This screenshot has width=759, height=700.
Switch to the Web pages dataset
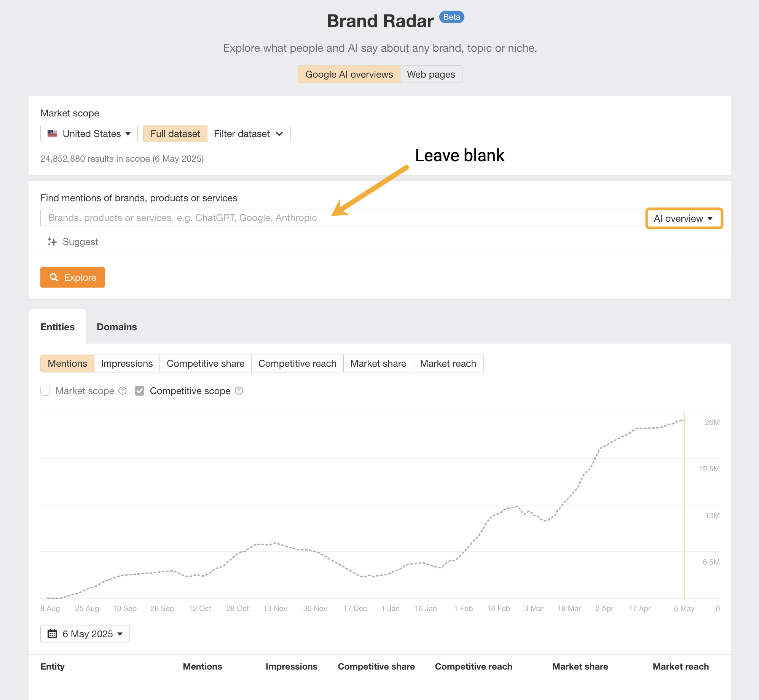[431, 74]
